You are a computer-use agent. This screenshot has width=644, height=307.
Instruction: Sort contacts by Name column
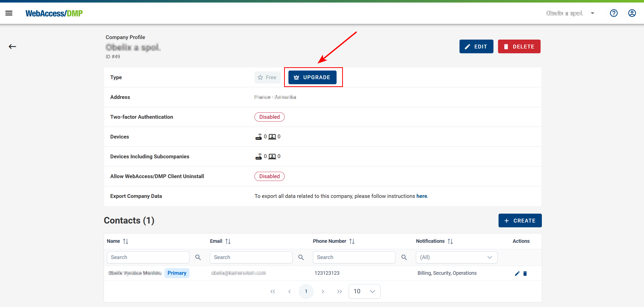[125, 241]
